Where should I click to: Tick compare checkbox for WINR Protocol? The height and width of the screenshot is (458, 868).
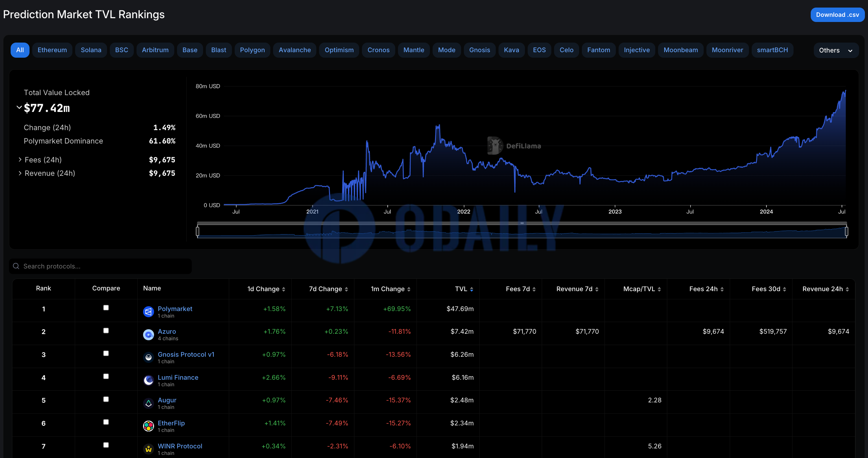(x=106, y=445)
